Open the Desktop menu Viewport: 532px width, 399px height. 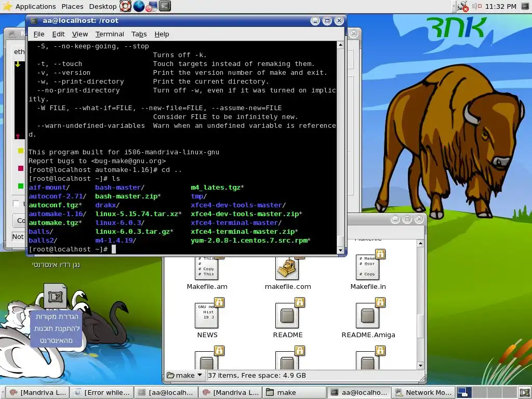[x=102, y=6]
